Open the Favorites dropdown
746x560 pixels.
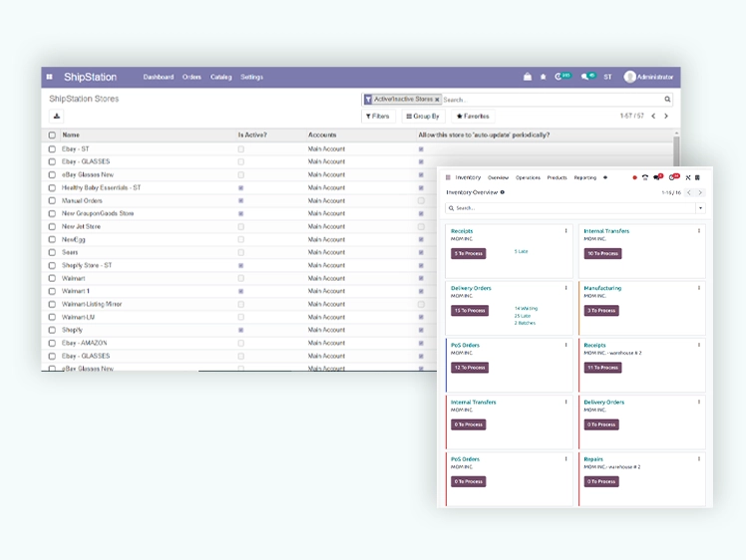473,116
